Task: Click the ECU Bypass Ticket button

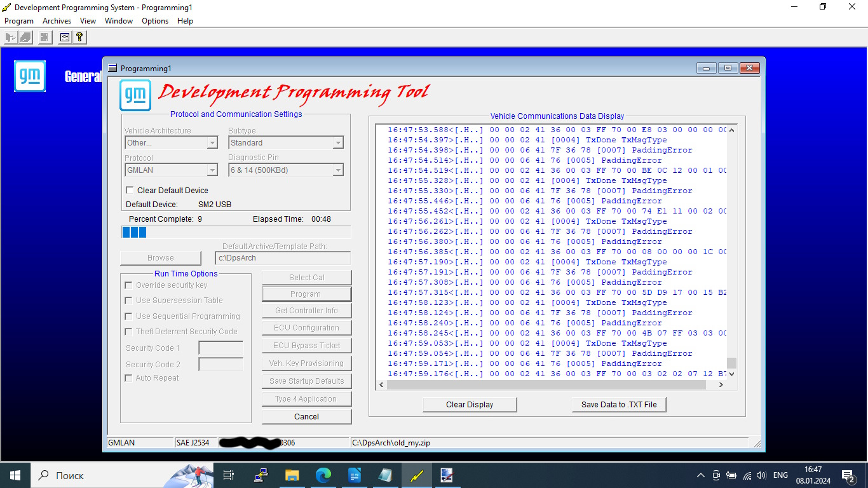Action: (x=306, y=346)
